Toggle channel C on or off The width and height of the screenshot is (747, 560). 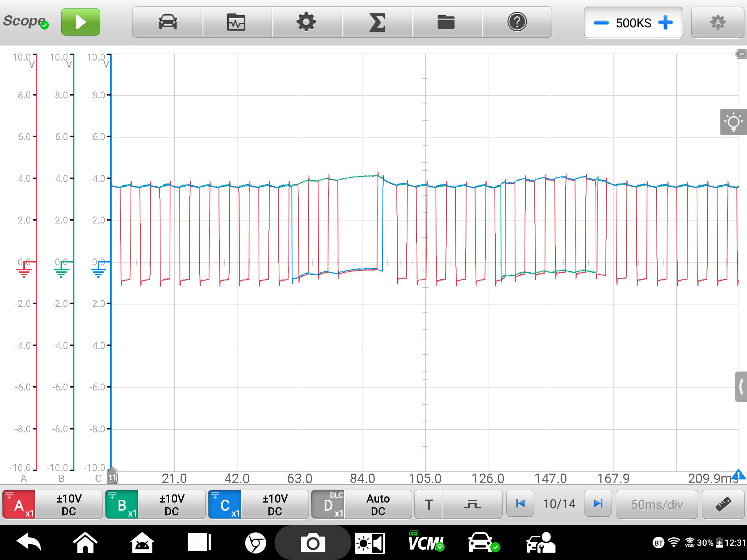pyautogui.click(x=225, y=505)
